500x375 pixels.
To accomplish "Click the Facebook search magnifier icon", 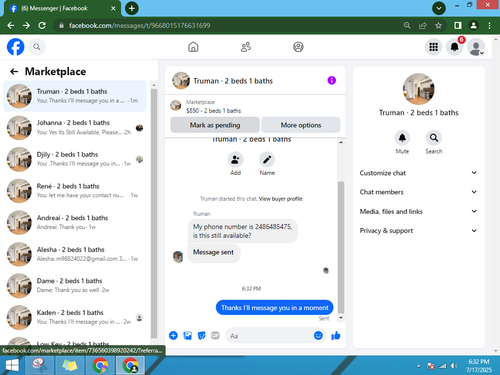I will (37, 47).
